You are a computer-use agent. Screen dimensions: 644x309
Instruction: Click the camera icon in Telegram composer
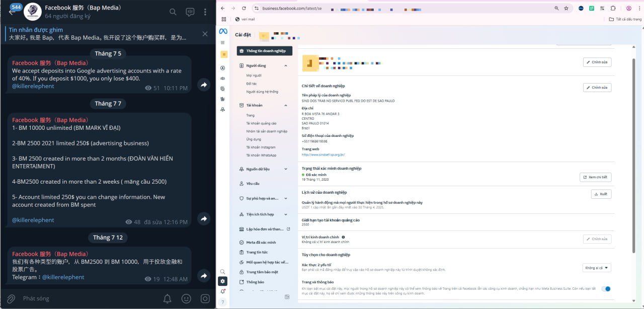[x=205, y=298]
